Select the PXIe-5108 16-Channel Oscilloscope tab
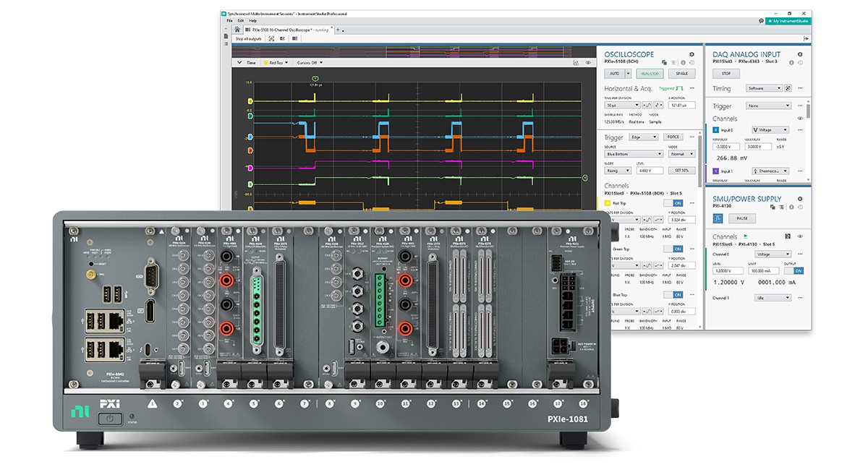The width and height of the screenshot is (868, 467). (289, 30)
